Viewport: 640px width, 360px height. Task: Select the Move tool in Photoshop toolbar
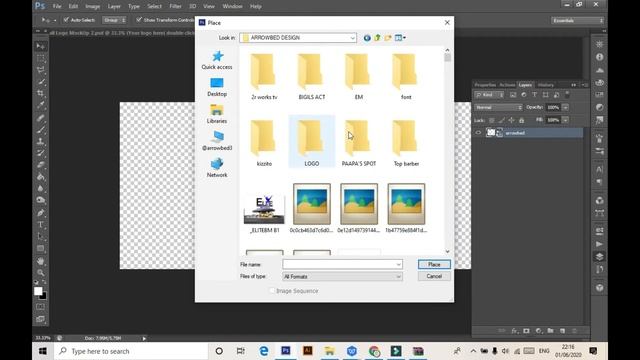(x=40, y=46)
